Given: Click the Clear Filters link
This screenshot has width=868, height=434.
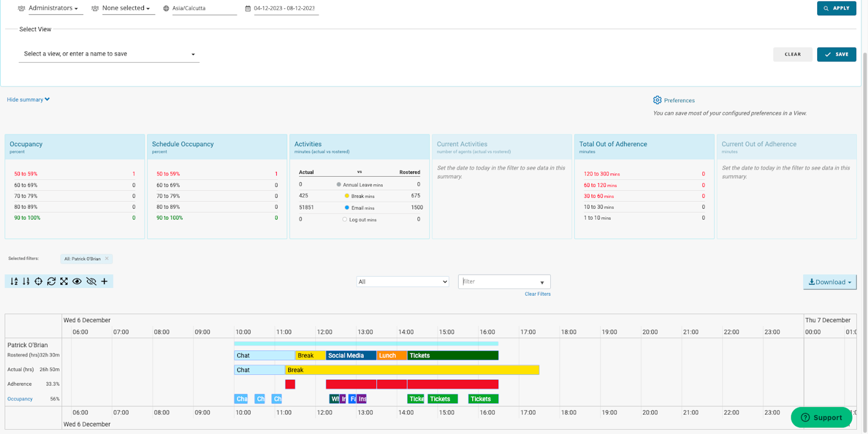Looking at the screenshot, I should pyautogui.click(x=537, y=294).
